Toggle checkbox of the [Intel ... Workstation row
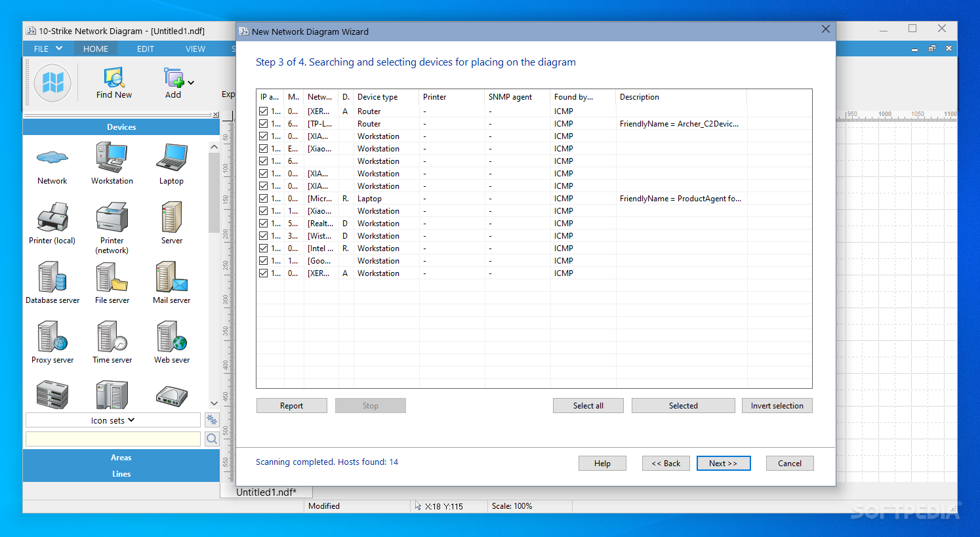The width and height of the screenshot is (980, 537). (263, 249)
